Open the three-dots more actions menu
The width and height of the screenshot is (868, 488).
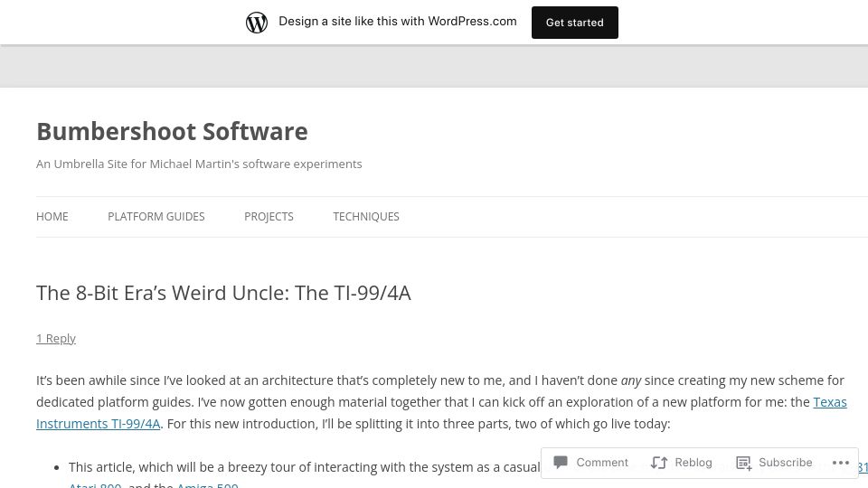pyautogui.click(x=840, y=463)
